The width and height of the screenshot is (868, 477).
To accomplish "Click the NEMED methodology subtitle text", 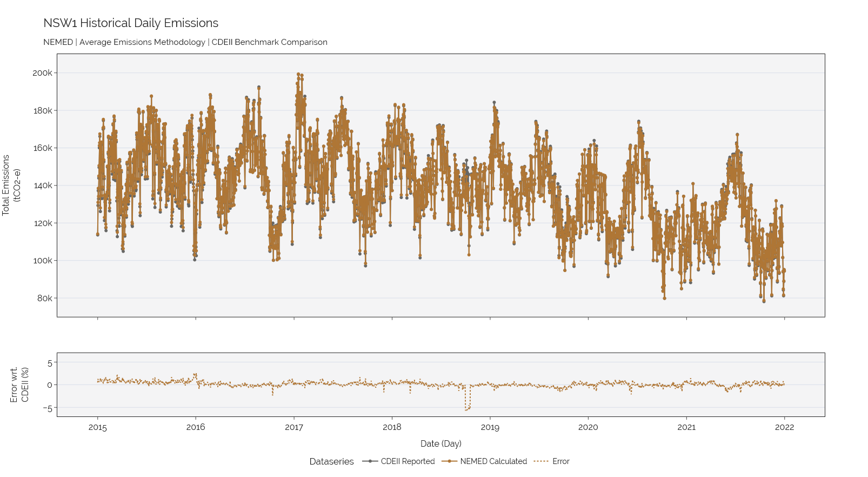I will pyautogui.click(x=185, y=42).
